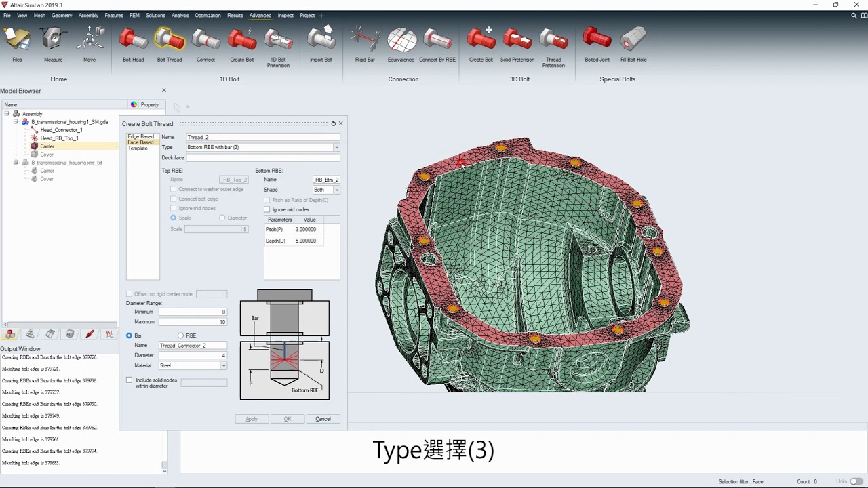The width and height of the screenshot is (868, 488).
Task: Select Template in the bolt thread list
Action: tap(138, 148)
